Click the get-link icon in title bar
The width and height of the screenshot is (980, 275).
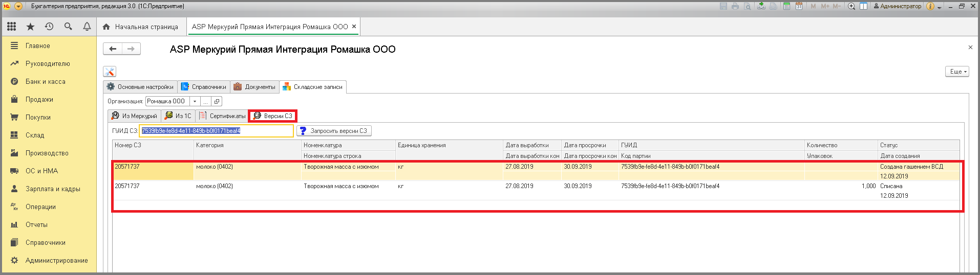click(x=761, y=6)
